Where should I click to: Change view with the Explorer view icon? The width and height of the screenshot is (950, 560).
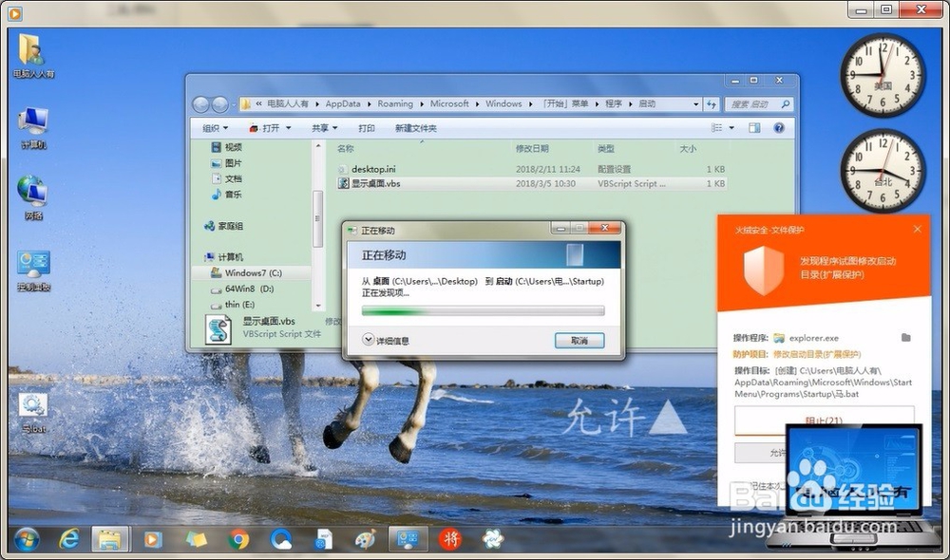click(x=716, y=128)
